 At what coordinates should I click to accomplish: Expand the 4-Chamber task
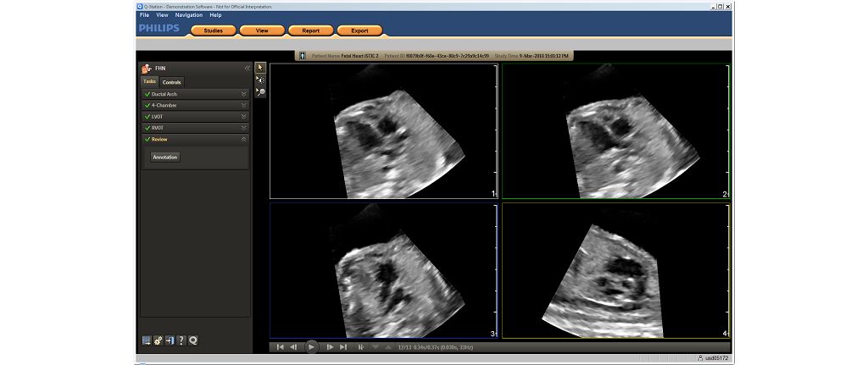[243, 105]
